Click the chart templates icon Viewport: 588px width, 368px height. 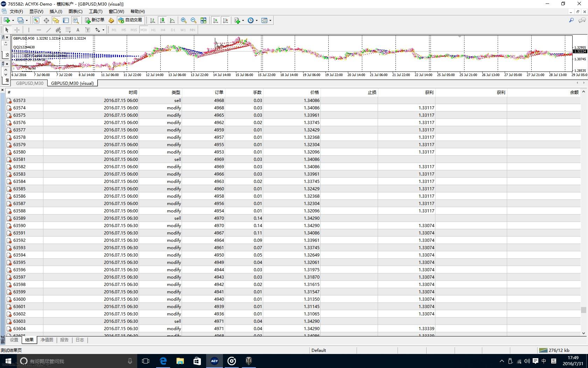(x=264, y=20)
